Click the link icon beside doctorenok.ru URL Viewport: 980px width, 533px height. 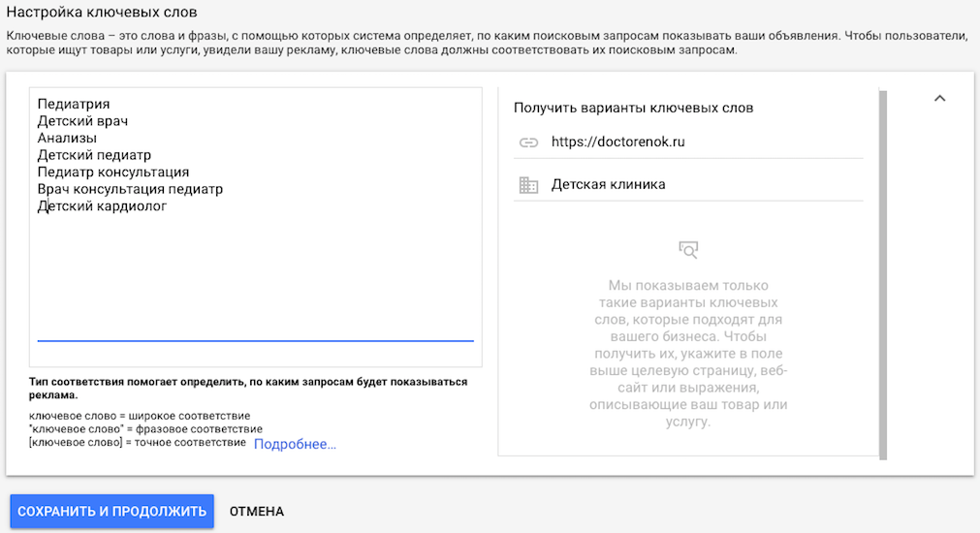528,142
